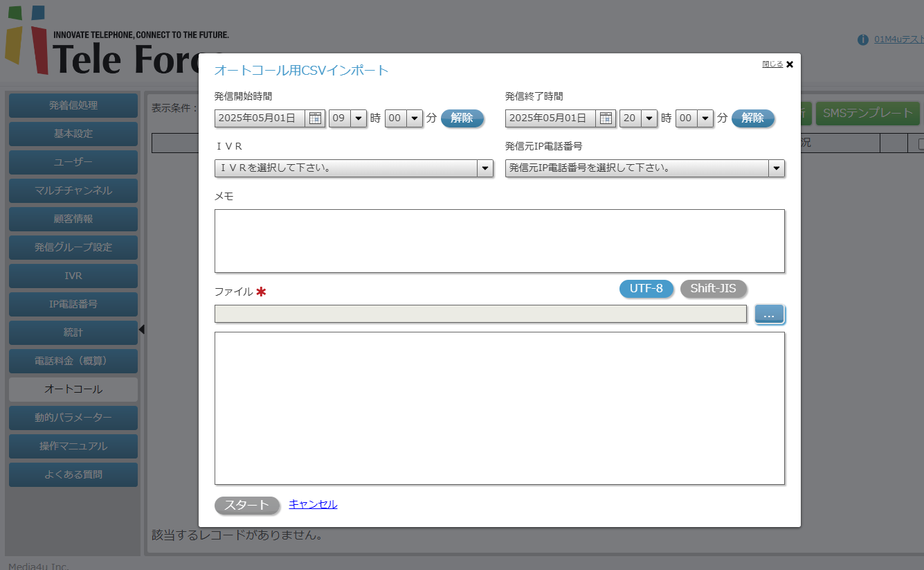Viewport: 924px width, 570px height.
Task: Click the info icon near the top right
Action: (x=862, y=39)
